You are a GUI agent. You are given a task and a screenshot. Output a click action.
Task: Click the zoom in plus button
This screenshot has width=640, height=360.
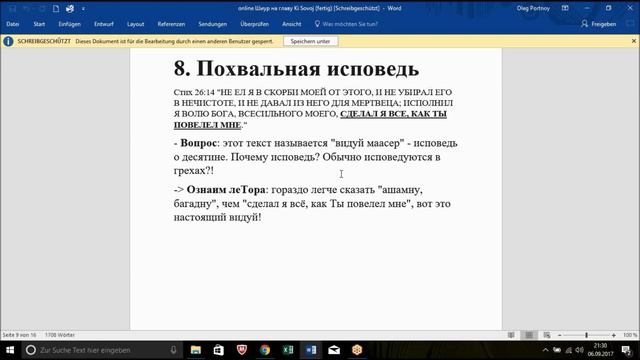click(613, 335)
